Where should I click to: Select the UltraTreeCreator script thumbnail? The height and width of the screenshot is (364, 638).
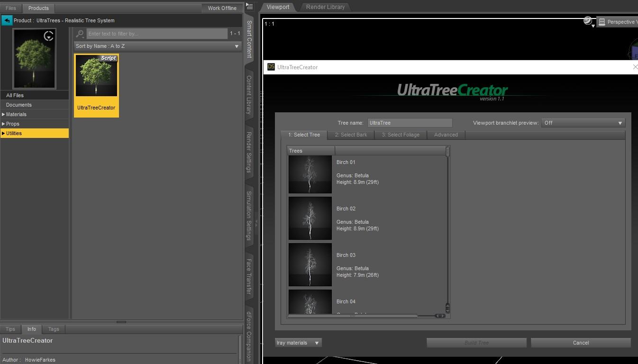click(96, 85)
